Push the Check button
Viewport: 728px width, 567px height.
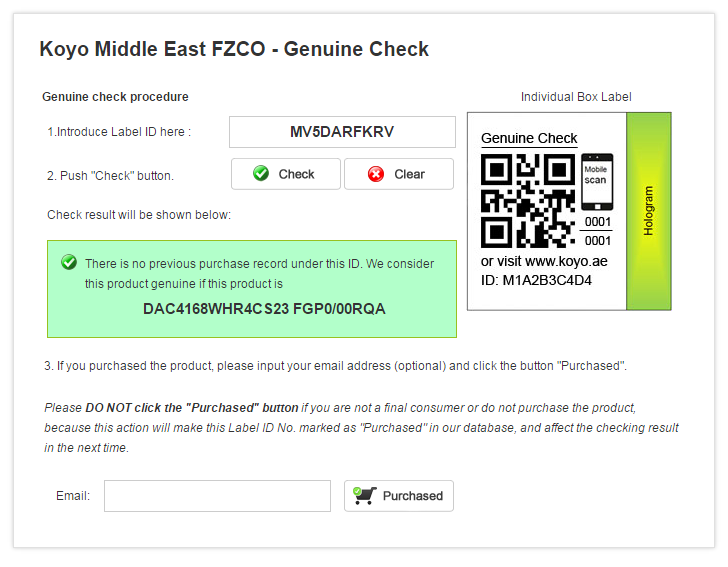pyautogui.click(x=286, y=174)
